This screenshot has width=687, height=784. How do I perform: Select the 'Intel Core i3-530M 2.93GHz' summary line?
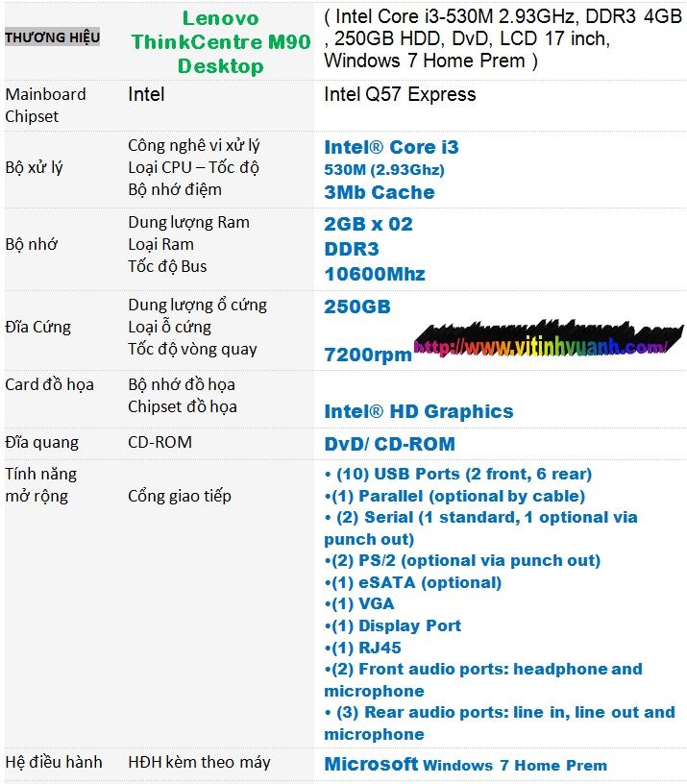pos(503,38)
